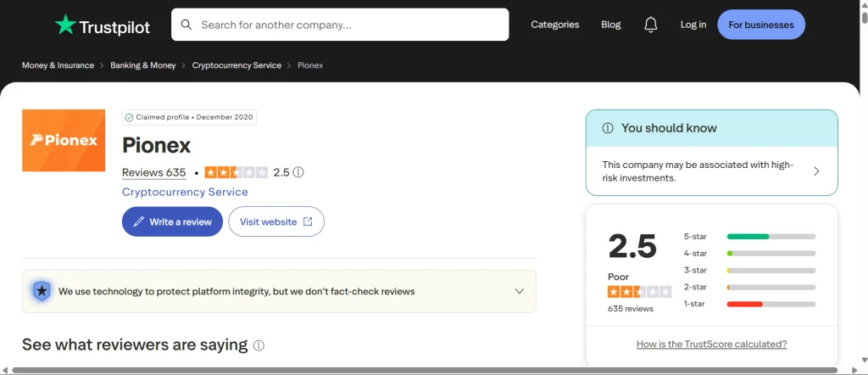Go to Banking & Money breadcrumb
The image size is (868, 375).
tap(142, 65)
